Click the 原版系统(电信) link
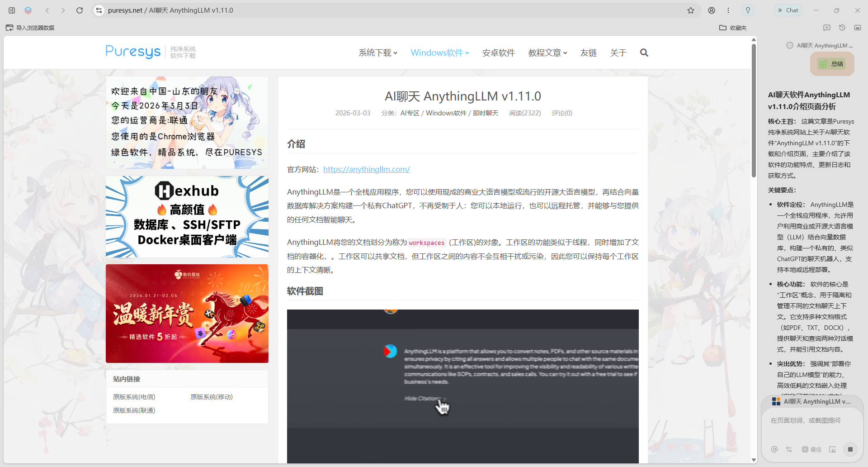This screenshot has width=868, height=467. click(134, 397)
